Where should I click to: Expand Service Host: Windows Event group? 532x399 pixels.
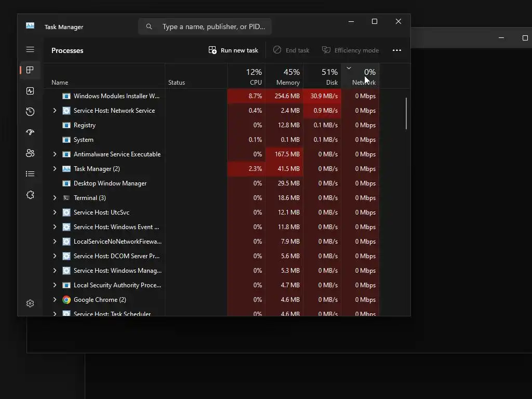(55, 227)
